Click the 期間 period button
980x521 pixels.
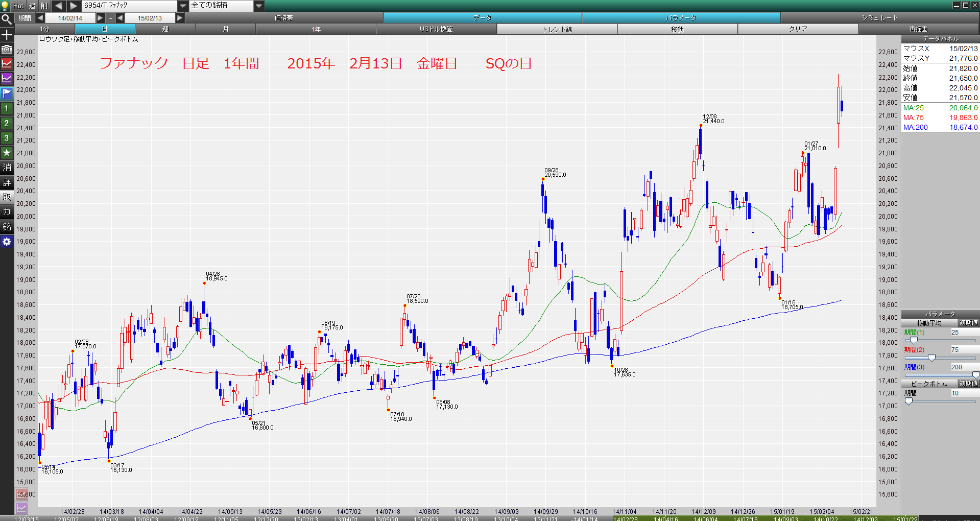point(25,18)
